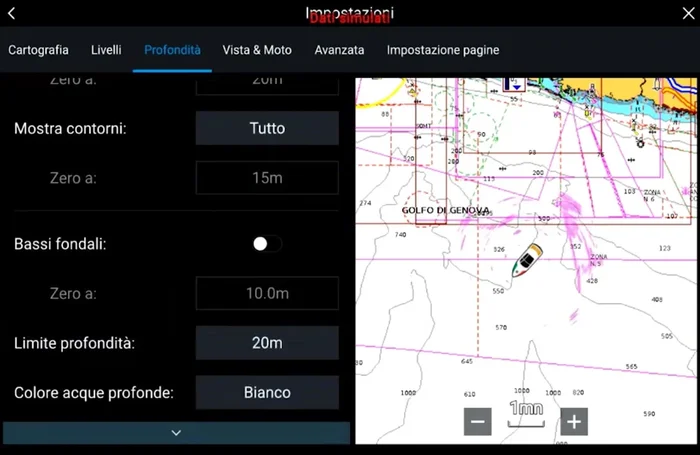Click the Bassi fondali label
The width and height of the screenshot is (700, 455).
click(60, 244)
